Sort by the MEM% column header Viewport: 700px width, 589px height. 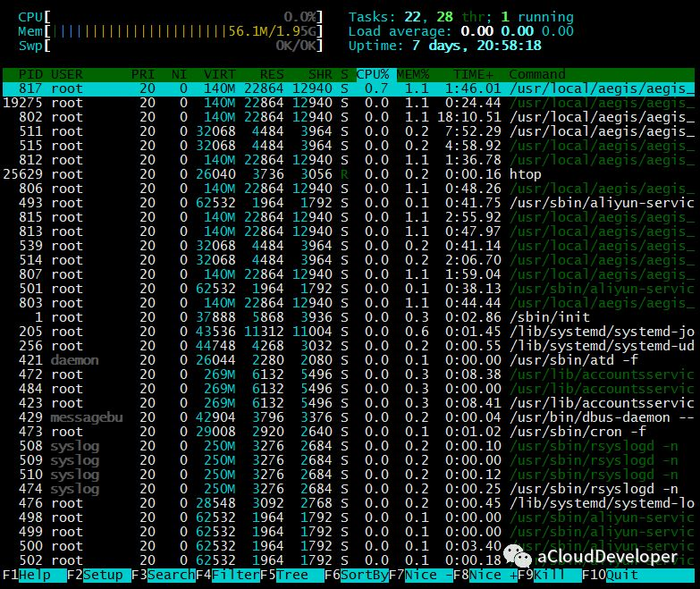point(413,74)
